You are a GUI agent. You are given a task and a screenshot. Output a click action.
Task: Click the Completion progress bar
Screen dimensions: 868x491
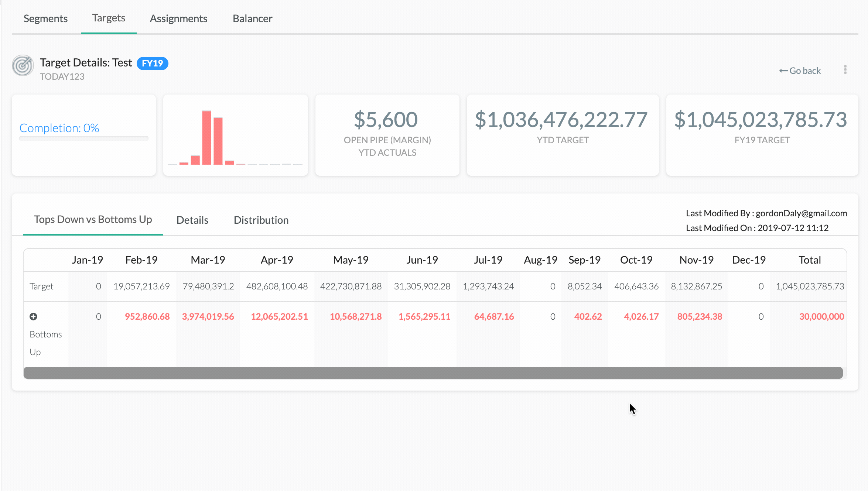[x=84, y=138]
